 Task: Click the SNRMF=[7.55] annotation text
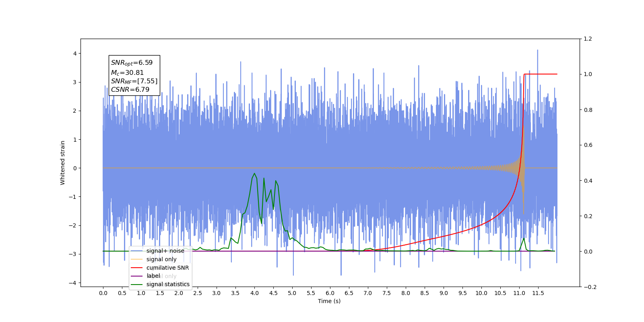pos(134,81)
